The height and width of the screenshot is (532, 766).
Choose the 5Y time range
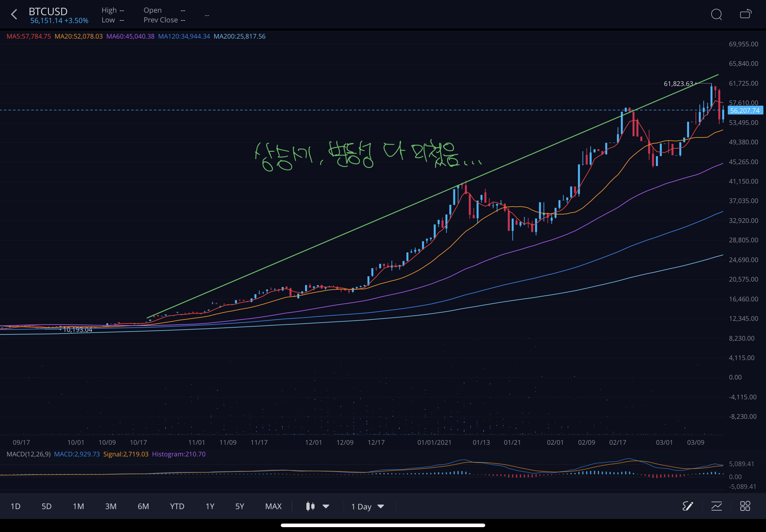point(240,506)
